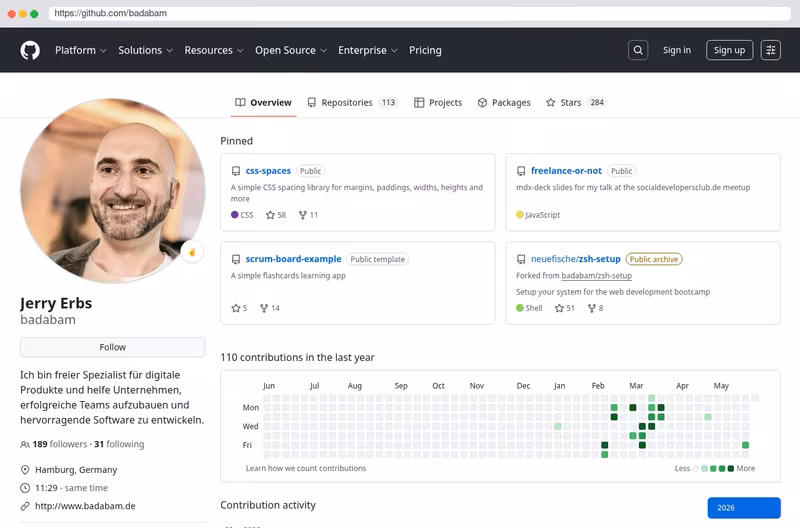Click the yellow JavaScript language dot
This screenshot has height=528, width=800.
click(520, 215)
